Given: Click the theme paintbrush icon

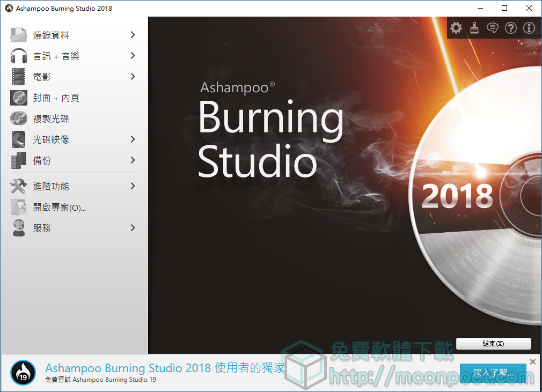Looking at the screenshot, I should [474, 27].
